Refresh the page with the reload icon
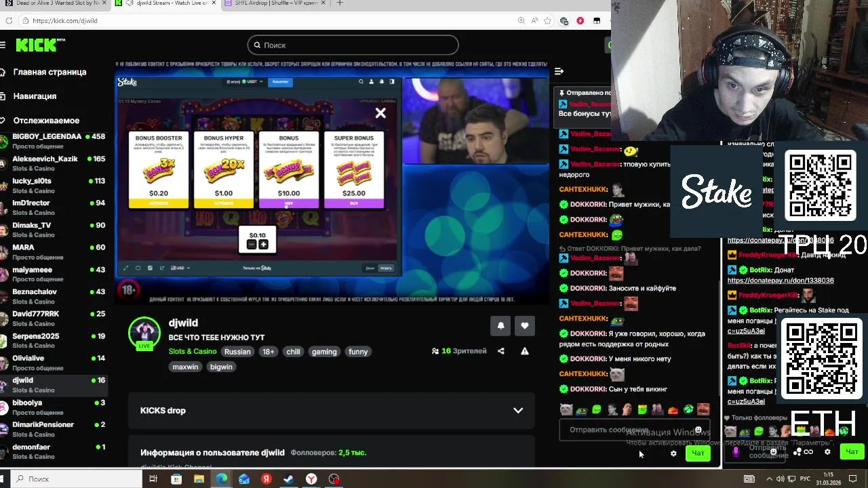Screen dimensions: 868x488 tap(9, 20)
